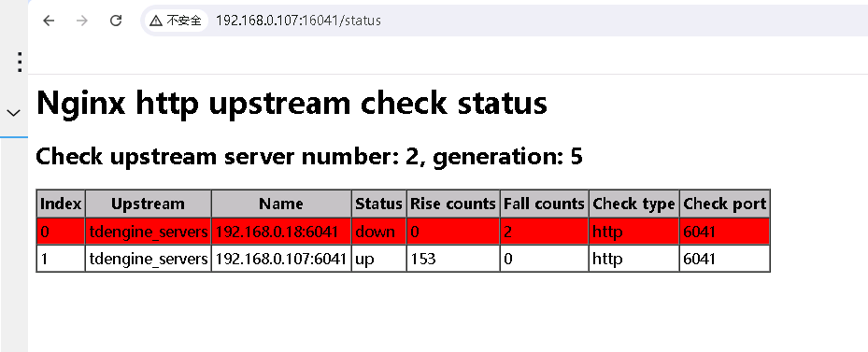
Task: Click http in the down row
Action: point(633,232)
